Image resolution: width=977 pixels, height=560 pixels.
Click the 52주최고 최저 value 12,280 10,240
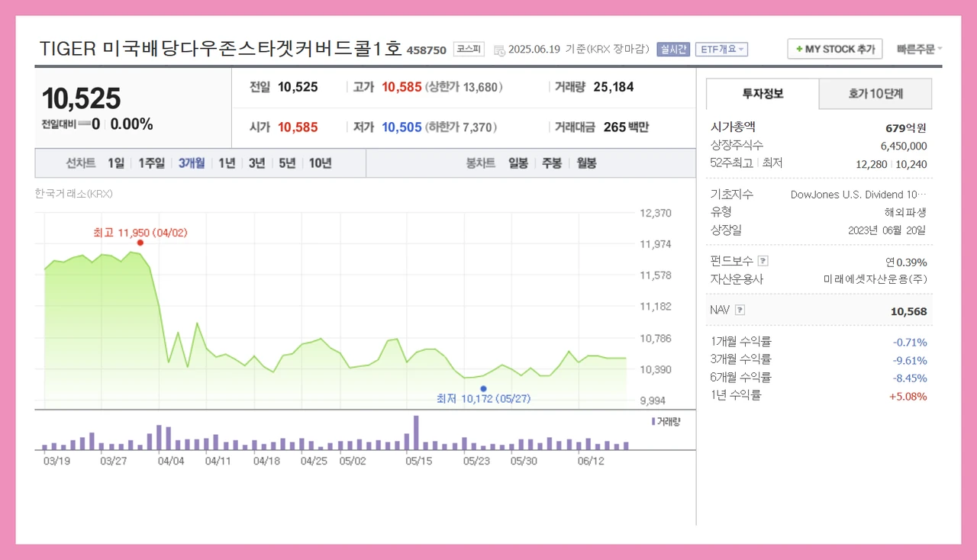pos(892,164)
